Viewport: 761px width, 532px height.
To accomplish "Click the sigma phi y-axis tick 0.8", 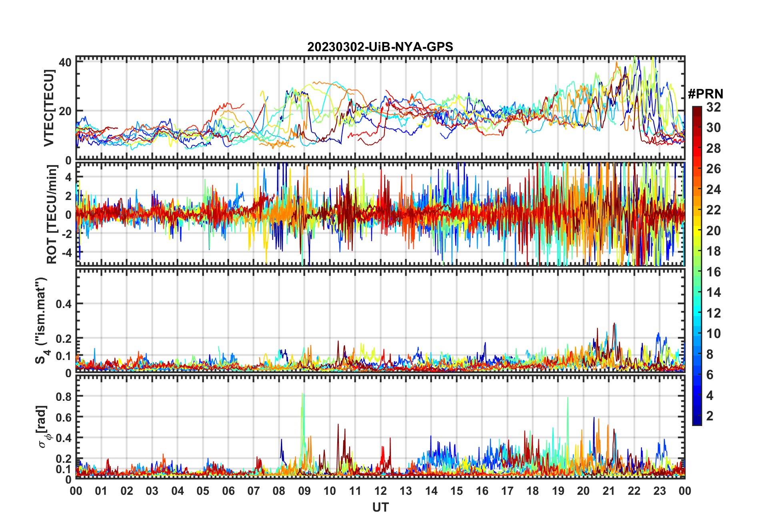I will pyautogui.click(x=64, y=396).
